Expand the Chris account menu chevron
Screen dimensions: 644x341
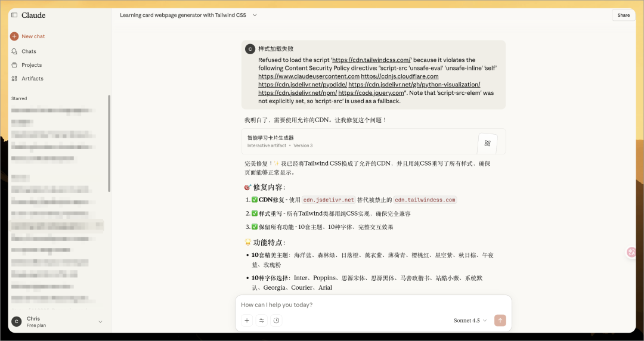(100, 322)
